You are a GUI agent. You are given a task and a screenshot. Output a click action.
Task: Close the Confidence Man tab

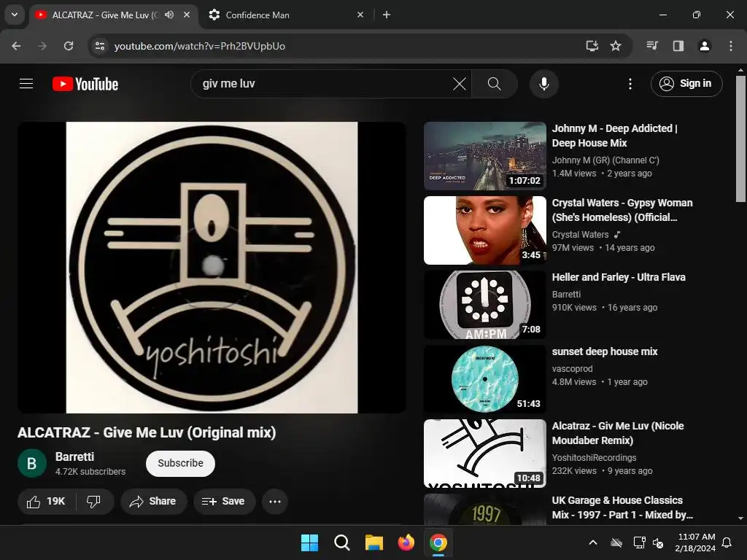click(x=360, y=15)
